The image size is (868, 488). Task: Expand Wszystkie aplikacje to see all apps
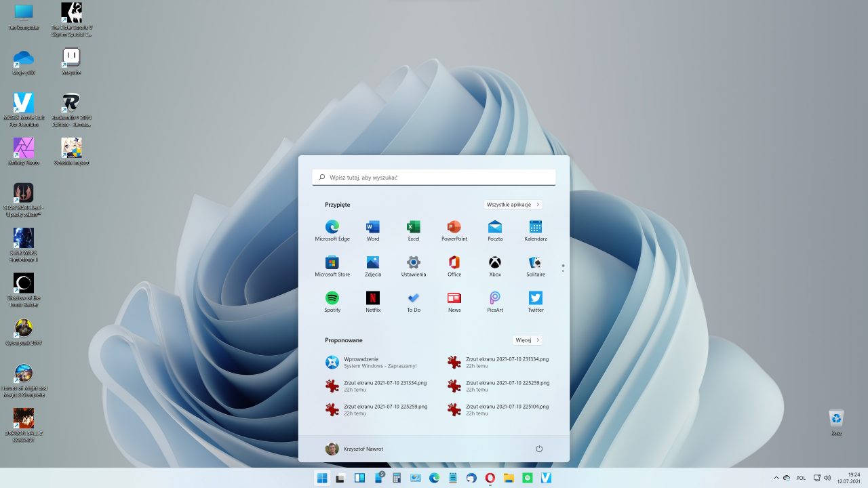513,204
